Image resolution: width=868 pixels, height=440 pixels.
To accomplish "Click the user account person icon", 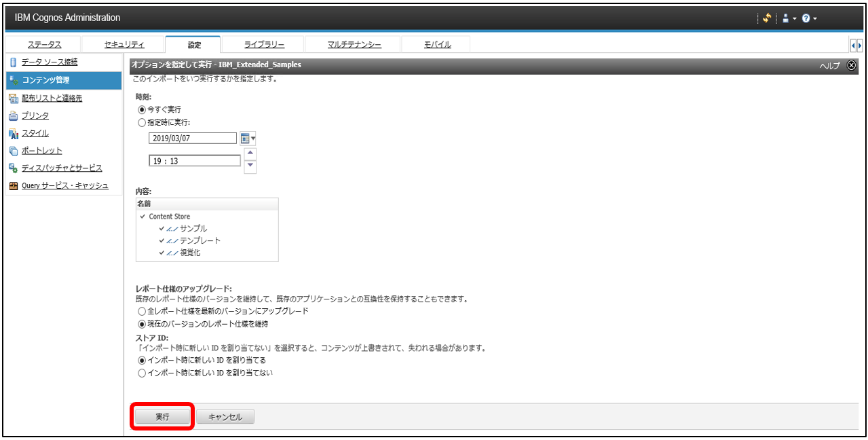I will [785, 18].
